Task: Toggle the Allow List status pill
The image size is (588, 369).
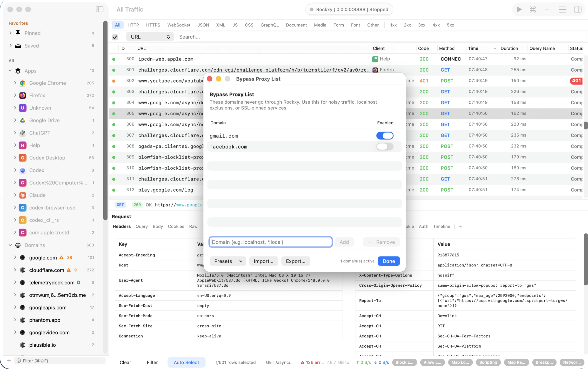Action: [432, 362]
